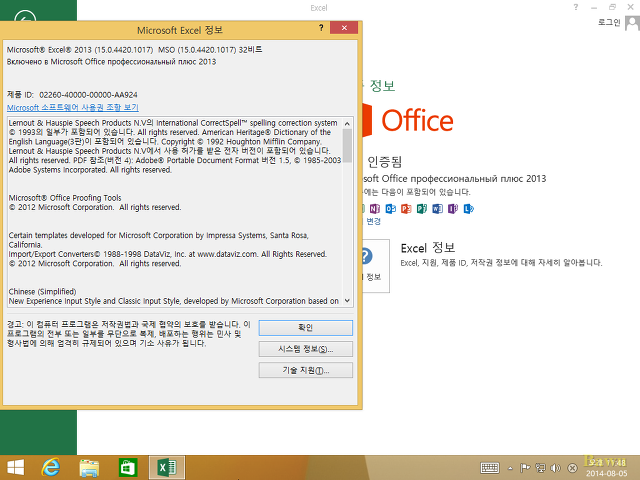This screenshot has height=480, width=640.
Task: Show hidden tray icons arrow
Action: (x=510, y=468)
